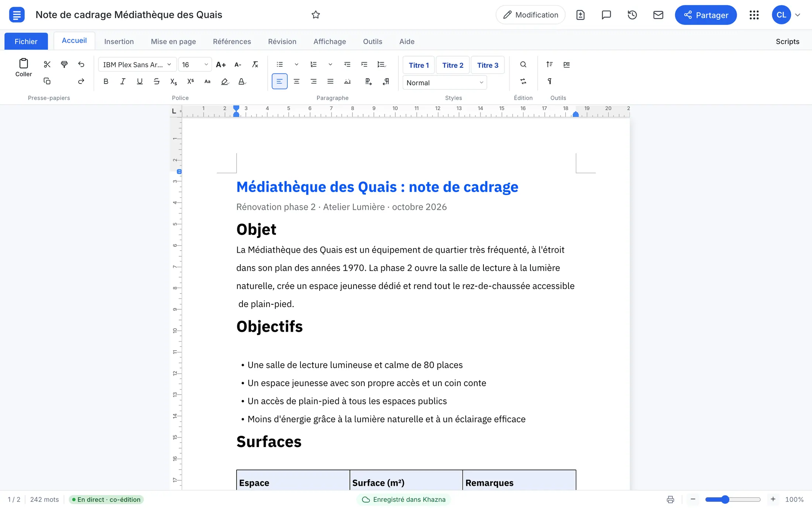Clear formatting icon

pyautogui.click(x=255, y=65)
